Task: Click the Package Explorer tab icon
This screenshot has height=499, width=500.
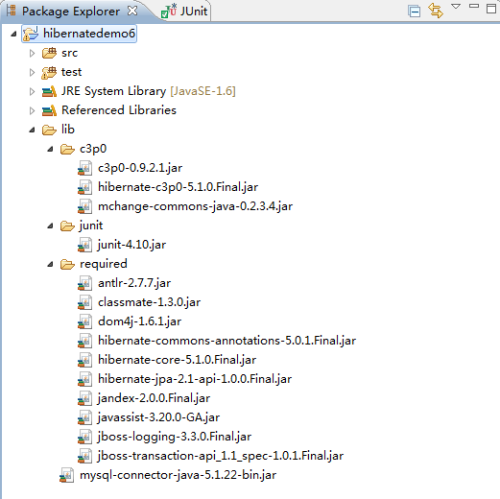Action: pyautogui.click(x=11, y=11)
